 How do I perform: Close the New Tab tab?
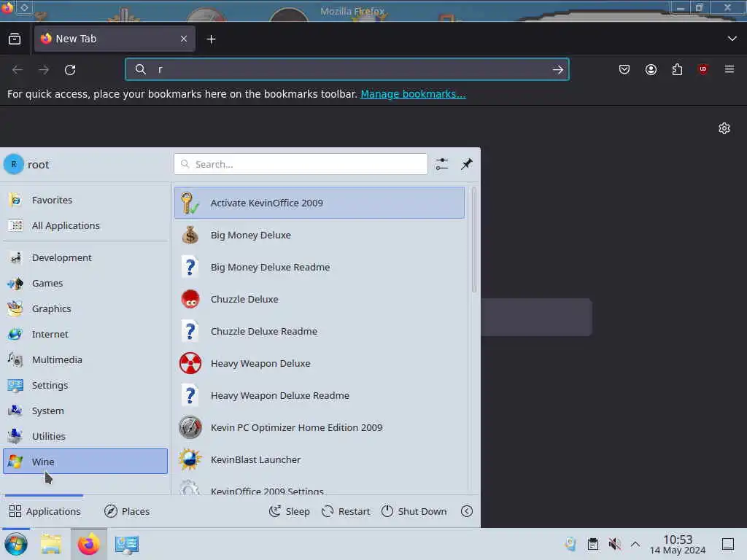184,39
